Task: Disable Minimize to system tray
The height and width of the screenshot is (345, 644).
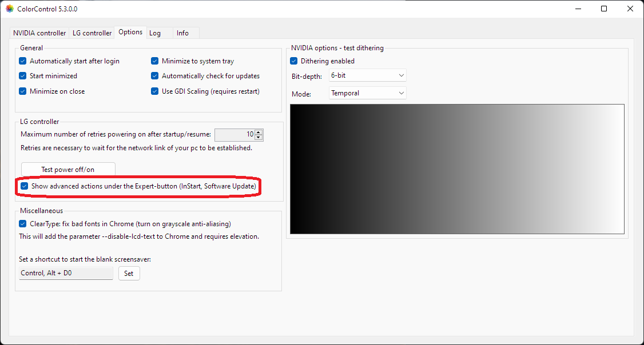Action: (x=154, y=61)
